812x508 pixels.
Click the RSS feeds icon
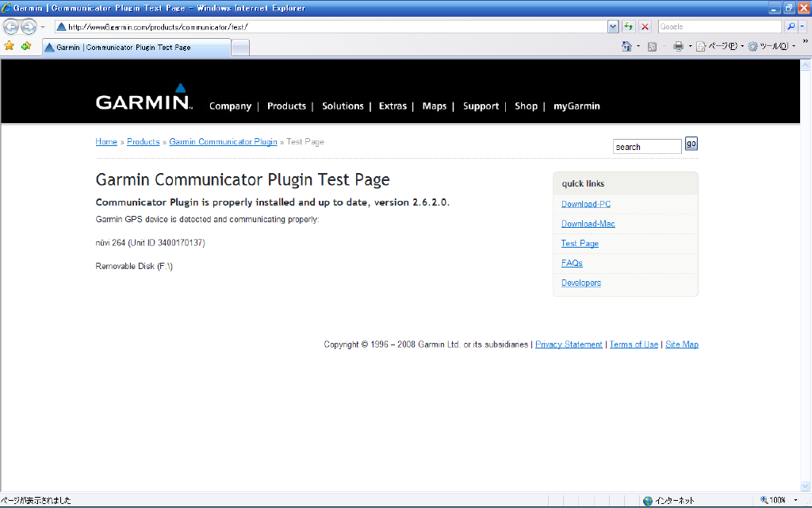click(652, 47)
